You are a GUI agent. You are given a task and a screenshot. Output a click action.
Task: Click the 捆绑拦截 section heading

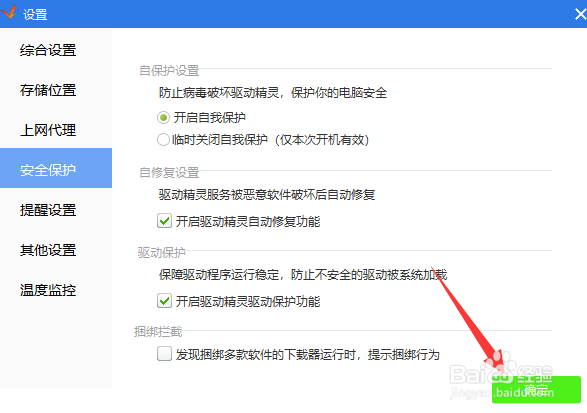[x=158, y=332]
